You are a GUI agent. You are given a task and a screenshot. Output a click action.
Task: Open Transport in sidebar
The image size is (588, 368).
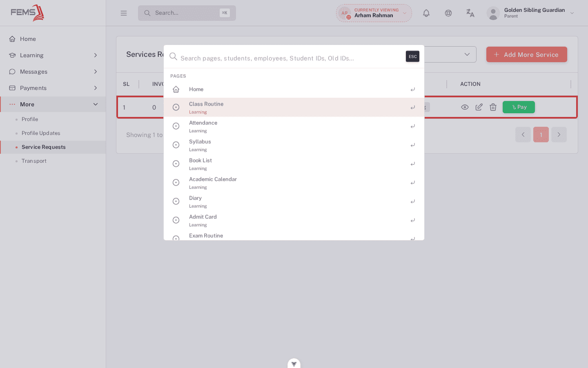pos(34,161)
